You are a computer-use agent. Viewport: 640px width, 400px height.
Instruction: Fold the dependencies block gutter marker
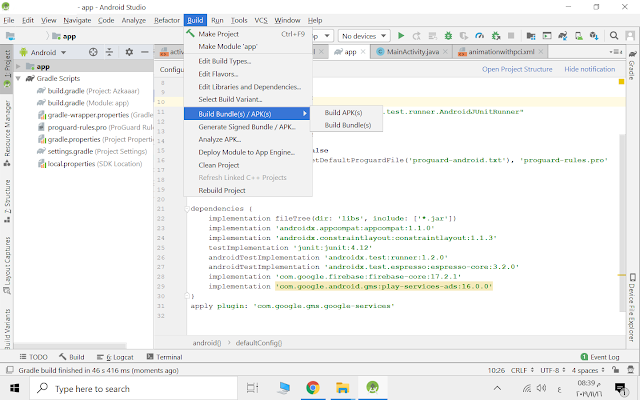[187, 209]
